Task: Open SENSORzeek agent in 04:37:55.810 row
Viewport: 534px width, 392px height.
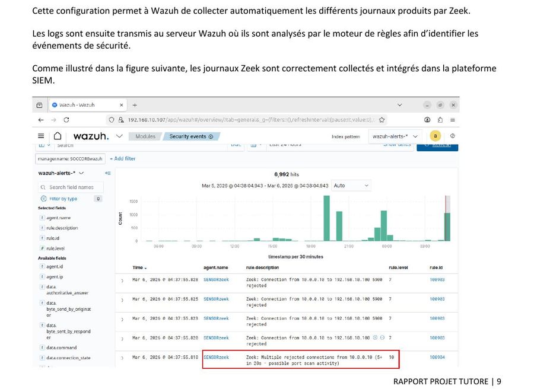Action: pos(216,357)
